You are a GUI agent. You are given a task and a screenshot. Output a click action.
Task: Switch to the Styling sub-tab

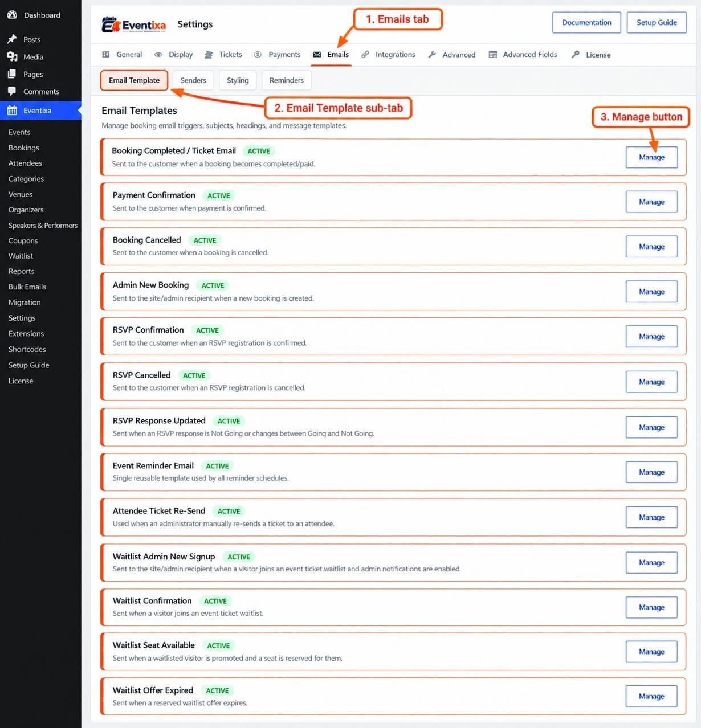(238, 80)
